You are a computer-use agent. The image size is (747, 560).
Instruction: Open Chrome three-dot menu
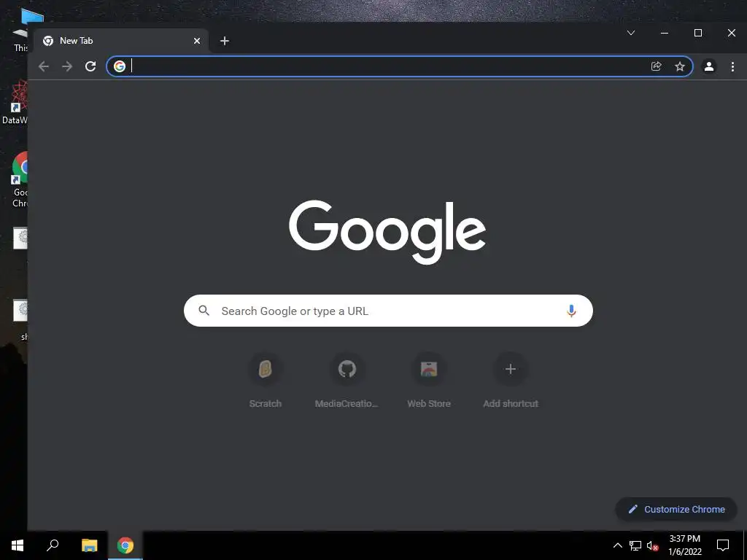point(732,66)
